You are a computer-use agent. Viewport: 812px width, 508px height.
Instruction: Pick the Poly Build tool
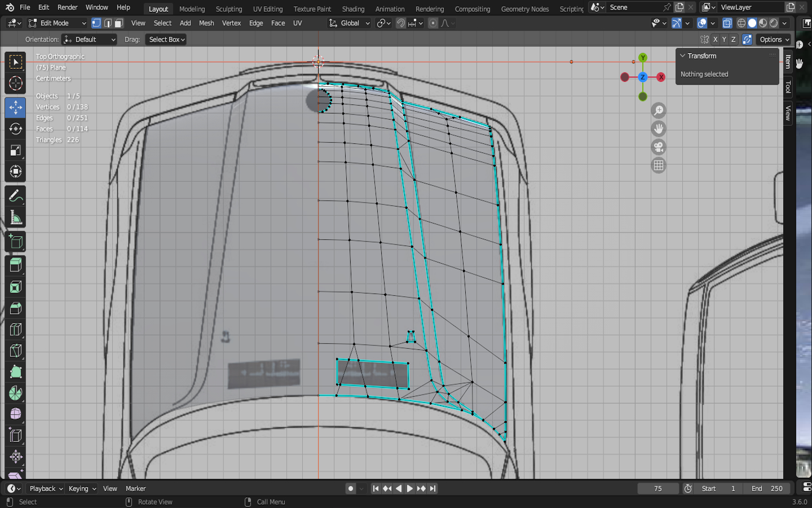click(16, 372)
